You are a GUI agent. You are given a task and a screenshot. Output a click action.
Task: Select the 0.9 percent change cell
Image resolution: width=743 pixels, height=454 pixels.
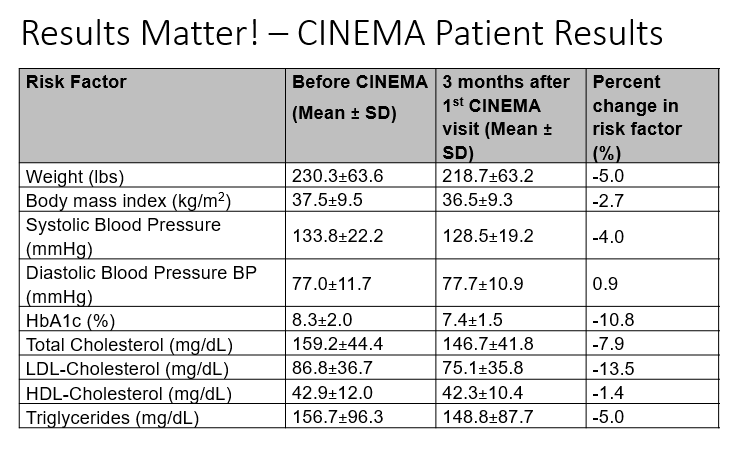pyautogui.click(x=604, y=285)
